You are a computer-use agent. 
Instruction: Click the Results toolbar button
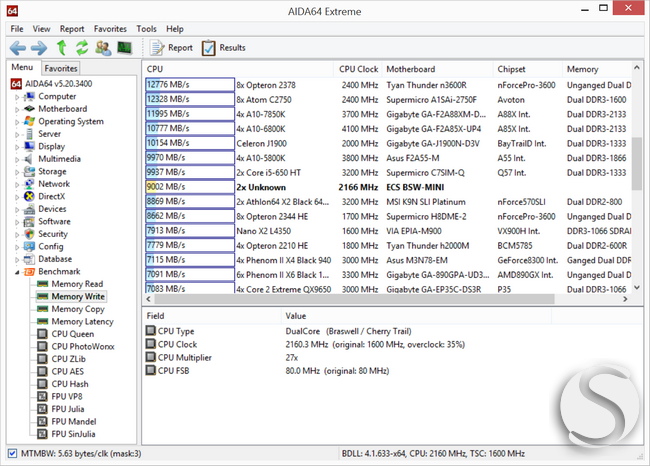click(224, 48)
